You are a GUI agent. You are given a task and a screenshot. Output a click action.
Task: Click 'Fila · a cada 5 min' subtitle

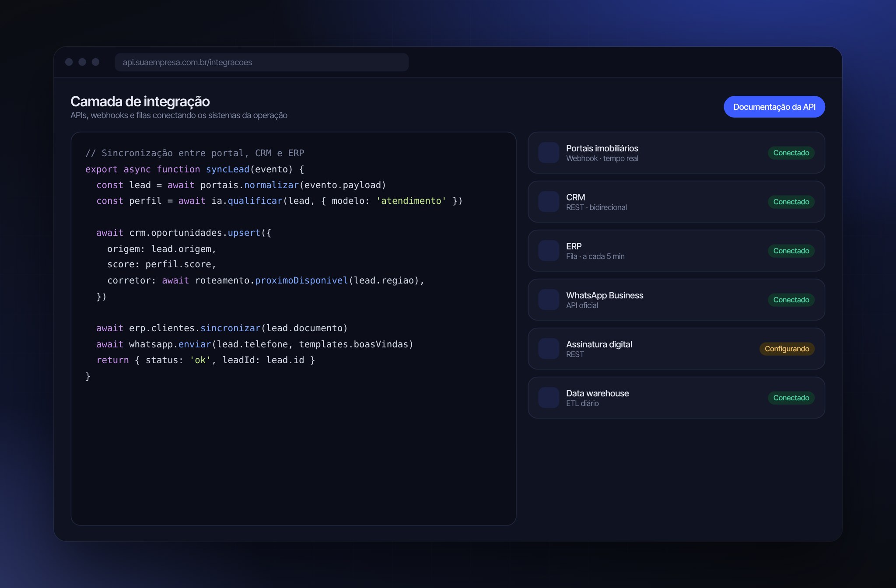click(x=595, y=256)
